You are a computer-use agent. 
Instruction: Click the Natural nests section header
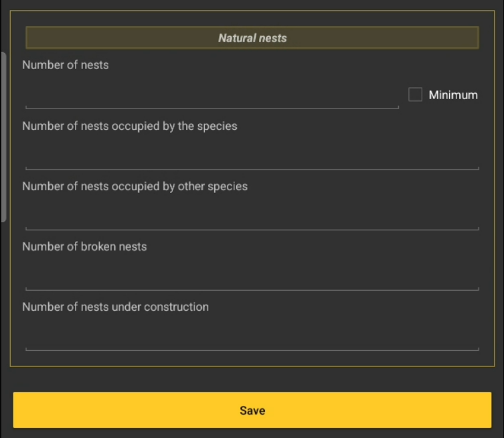pyautogui.click(x=252, y=38)
